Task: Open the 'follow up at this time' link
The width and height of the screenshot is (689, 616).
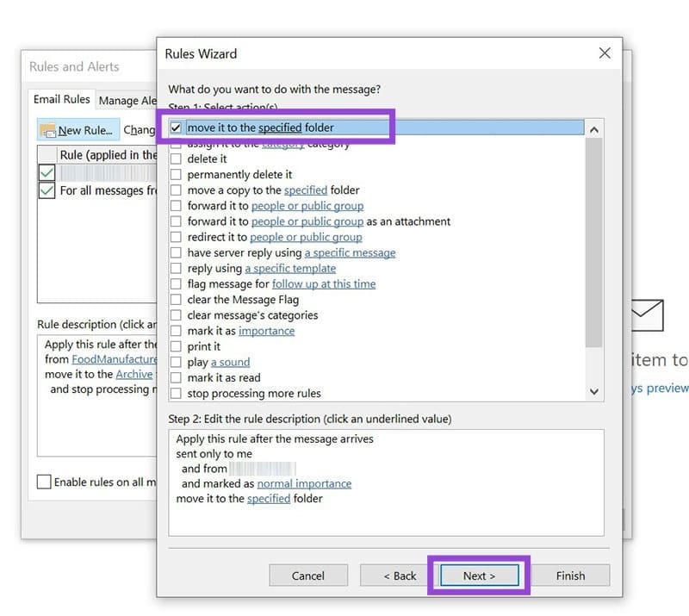Action: (x=323, y=283)
